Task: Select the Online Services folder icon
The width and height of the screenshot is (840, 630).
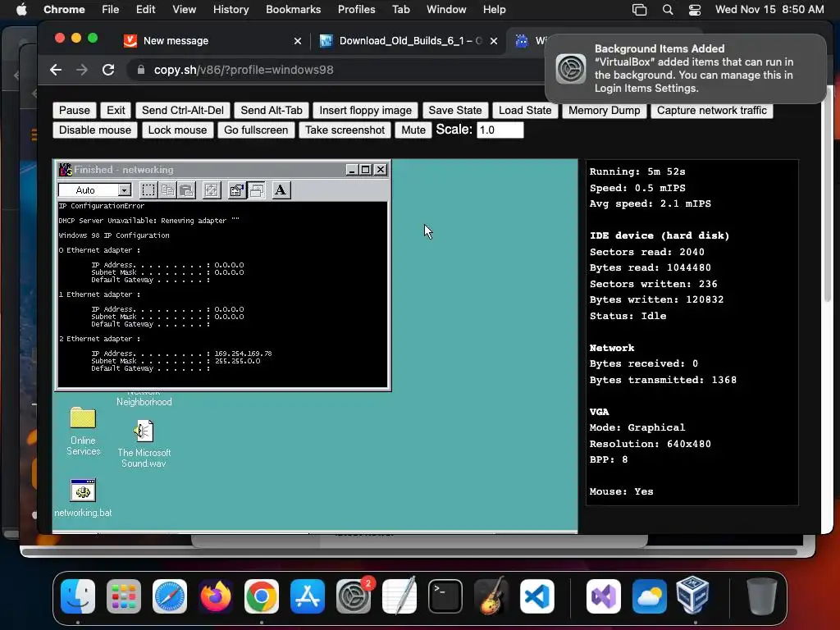Action: point(83,418)
